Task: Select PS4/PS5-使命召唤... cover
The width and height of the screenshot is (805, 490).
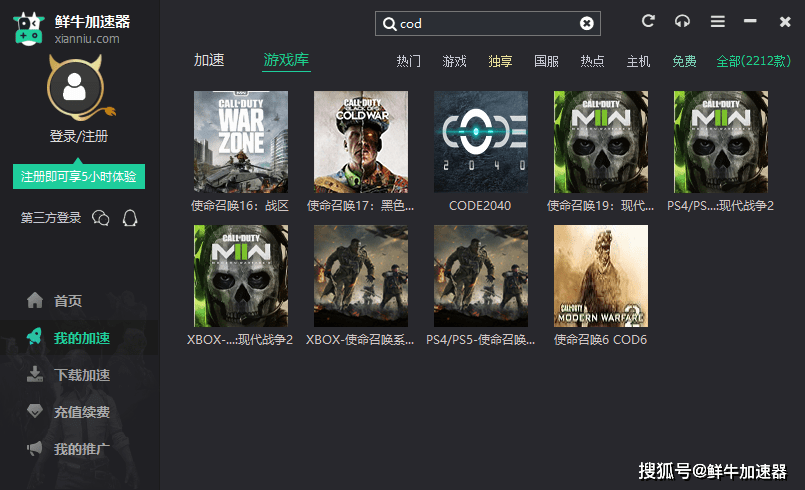Action: (481, 276)
